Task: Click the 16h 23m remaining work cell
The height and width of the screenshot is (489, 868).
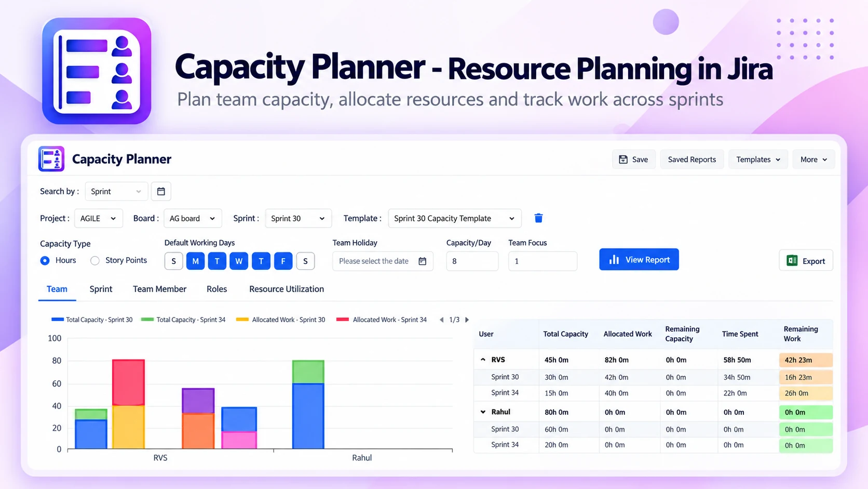Action: (x=805, y=377)
